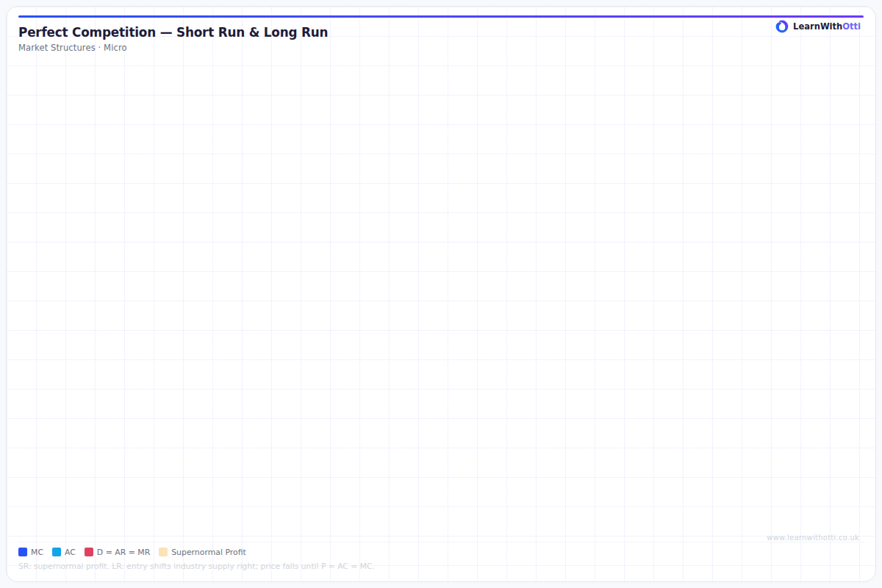Click the SR supernormal profit footnote text
The width and height of the screenshot is (882, 588).
196,567
